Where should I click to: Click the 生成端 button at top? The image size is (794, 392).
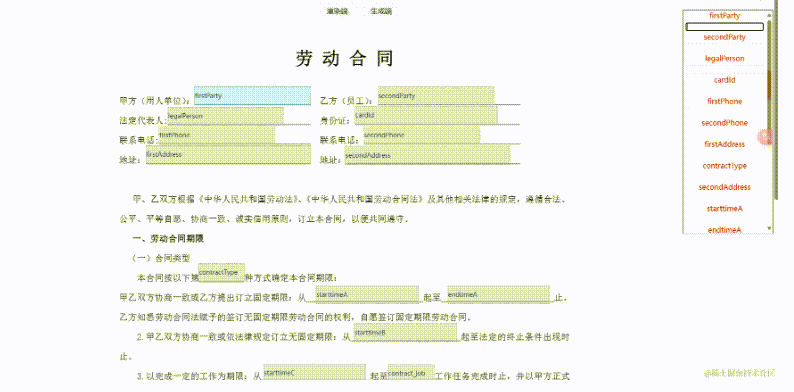[381, 11]
